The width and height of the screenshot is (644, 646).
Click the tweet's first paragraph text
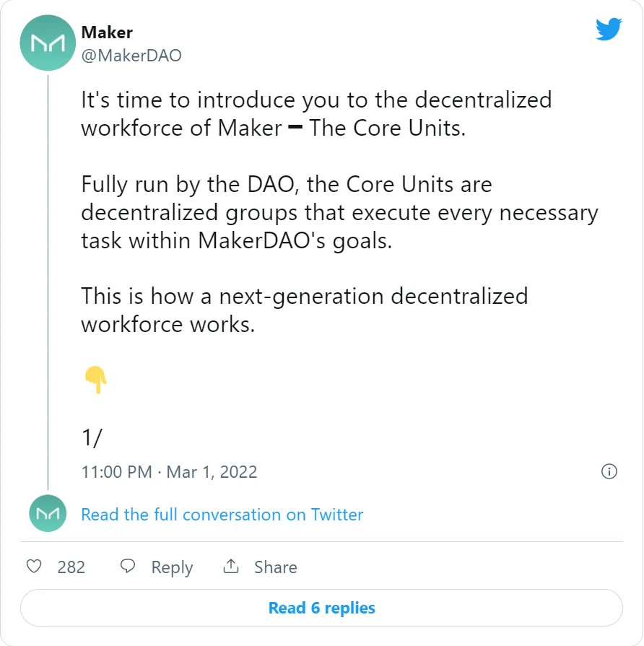[316, 114]
